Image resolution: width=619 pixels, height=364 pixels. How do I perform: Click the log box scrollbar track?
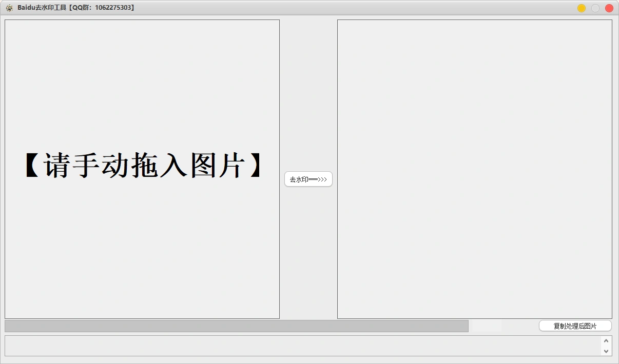click(606, 346)
